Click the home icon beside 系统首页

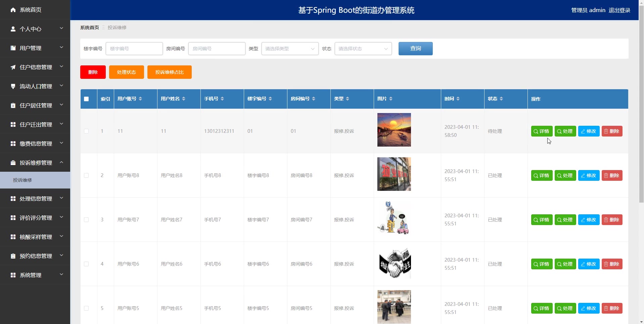(13, 10)
